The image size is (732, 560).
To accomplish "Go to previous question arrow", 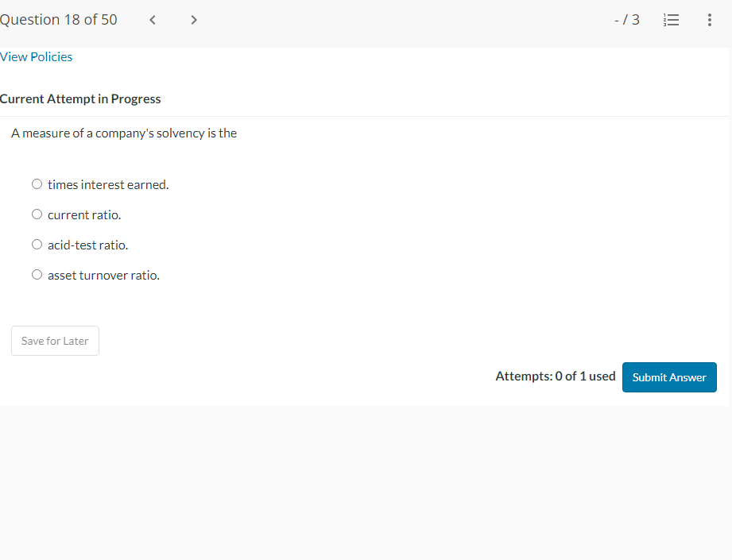I will [x=152, y=20].
